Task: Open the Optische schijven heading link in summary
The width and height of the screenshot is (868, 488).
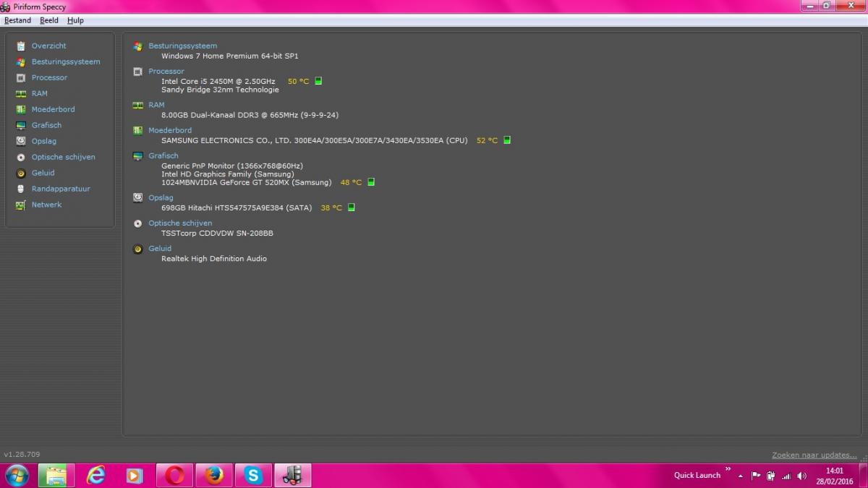Action: pyautogui.click(x=180, y=223)
